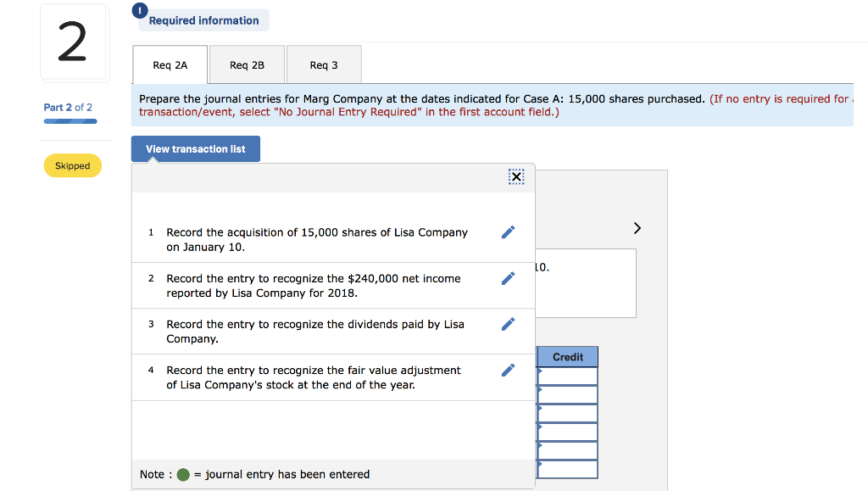Edit the dividends paid transaction via pencil icon
The image size is (868, 491).
tap(508, 323)
